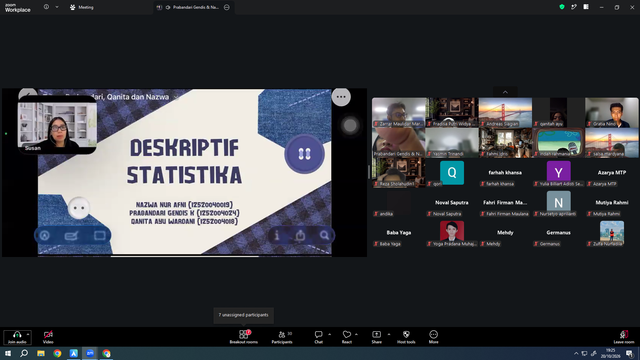Screen dimensions: 640x360
Task: Click the teal Q avatar
Action: [452, 172]
